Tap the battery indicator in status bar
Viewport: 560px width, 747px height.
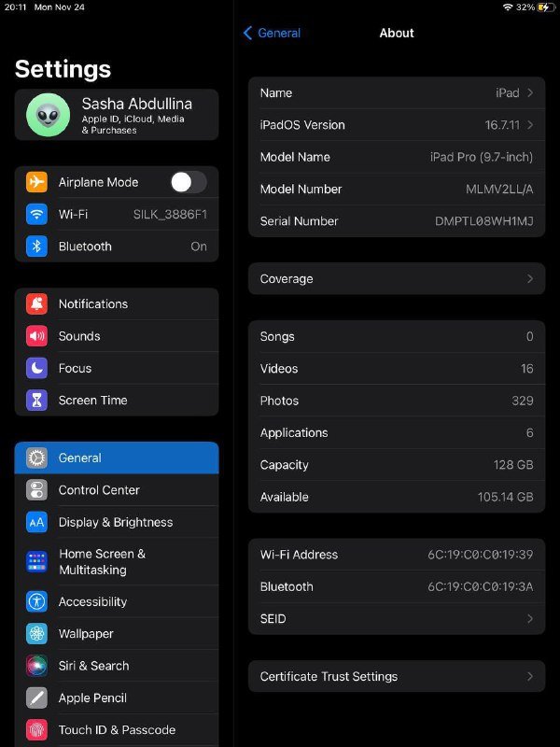pos(546,7)
